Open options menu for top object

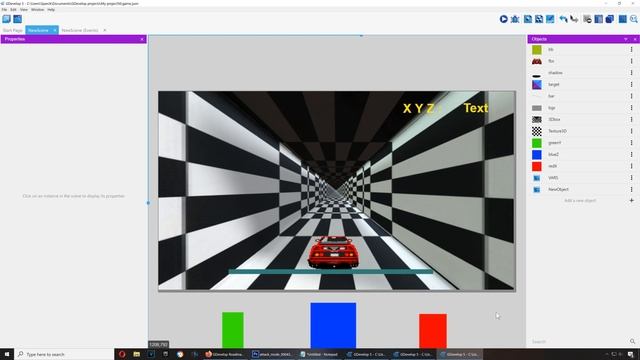(631, 108)
